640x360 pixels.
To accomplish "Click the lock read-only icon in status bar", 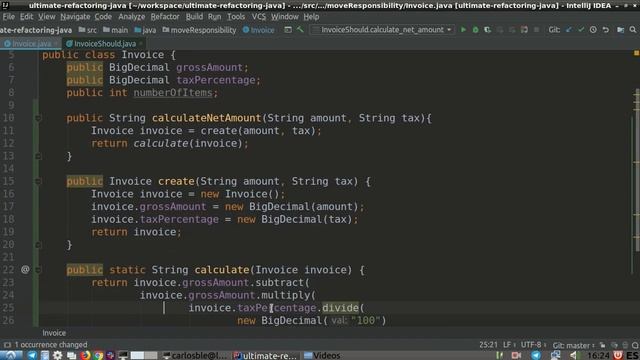I will (602, 345).
